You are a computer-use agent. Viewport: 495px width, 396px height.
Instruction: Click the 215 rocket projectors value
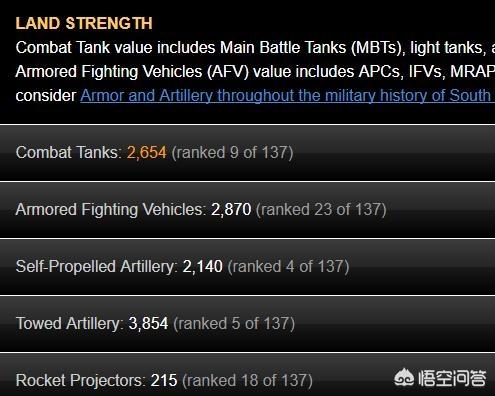tap(164, 380)
